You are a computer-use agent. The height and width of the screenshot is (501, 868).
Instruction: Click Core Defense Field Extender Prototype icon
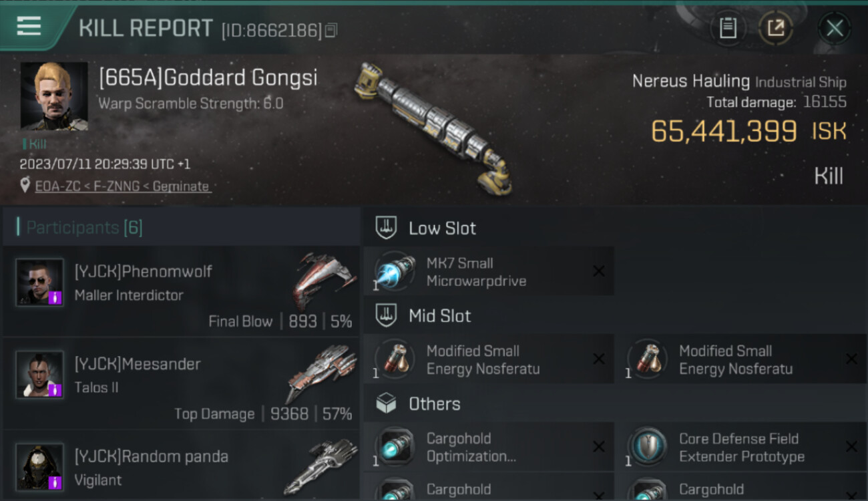point(648,447)
